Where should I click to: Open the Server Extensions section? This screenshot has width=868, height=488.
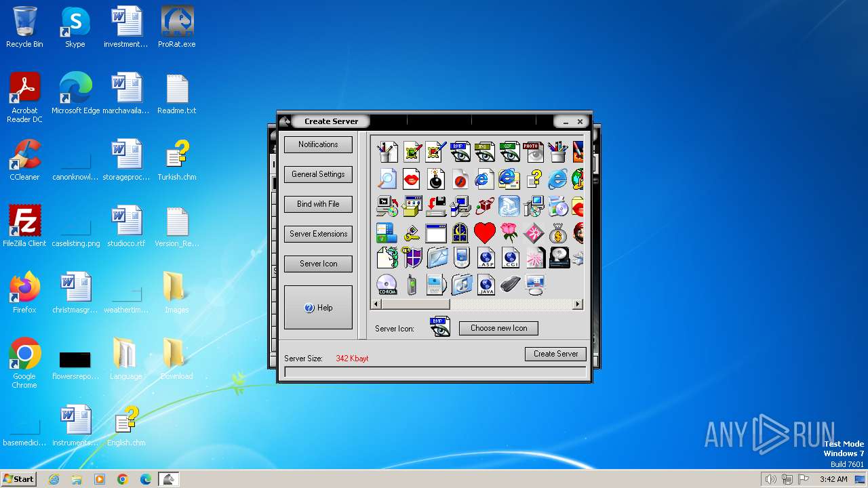[x=318, y=234]
